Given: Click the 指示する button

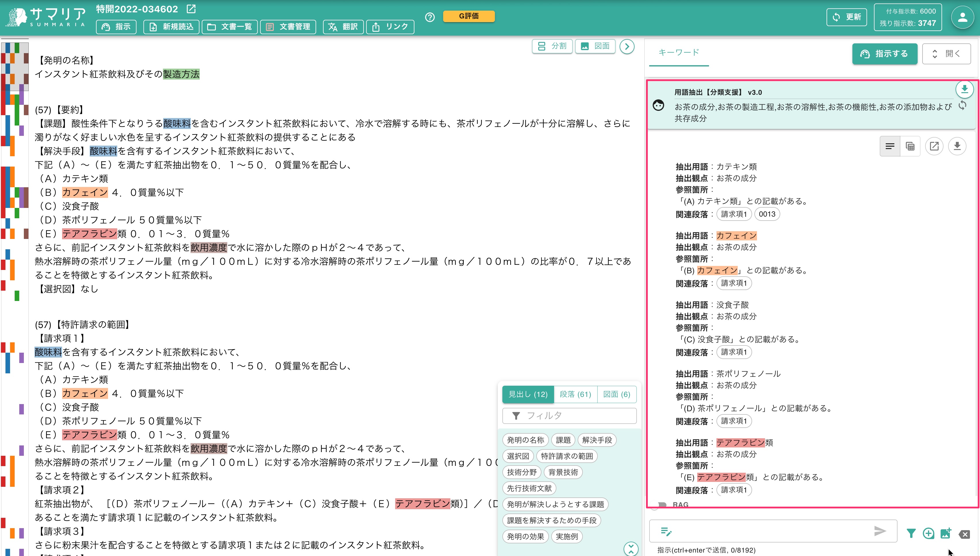Looking at the screenshot, I should click(x=885, y=54).
